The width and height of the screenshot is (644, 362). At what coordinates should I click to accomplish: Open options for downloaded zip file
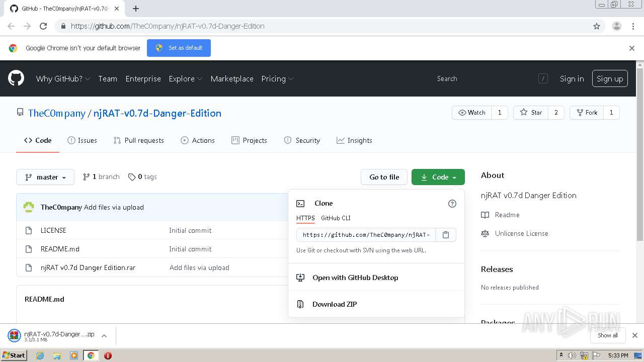click(x=104, y=336)
